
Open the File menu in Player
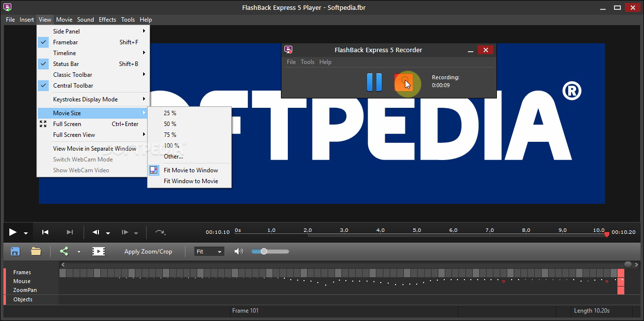(x=10, y=20)
